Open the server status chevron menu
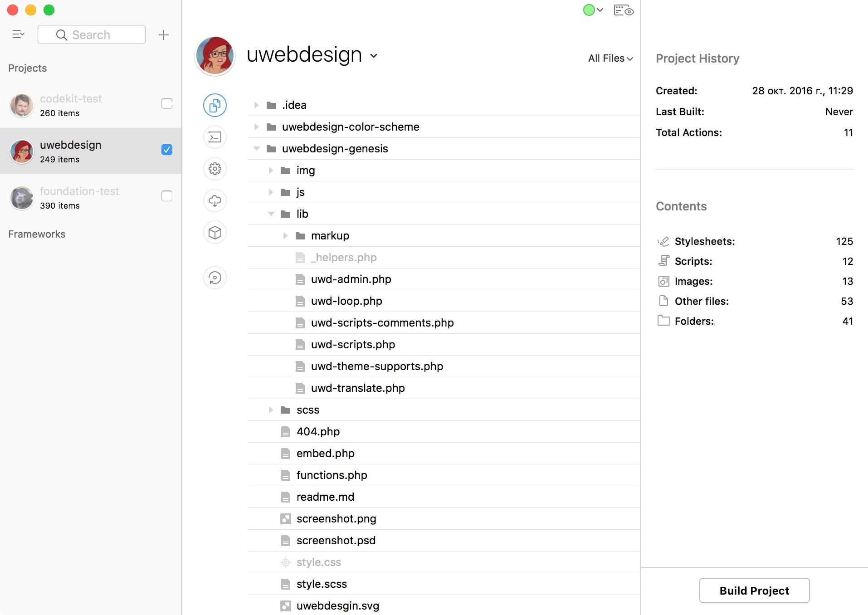Viewport: 868px width, 615px height. click(600, 10)
